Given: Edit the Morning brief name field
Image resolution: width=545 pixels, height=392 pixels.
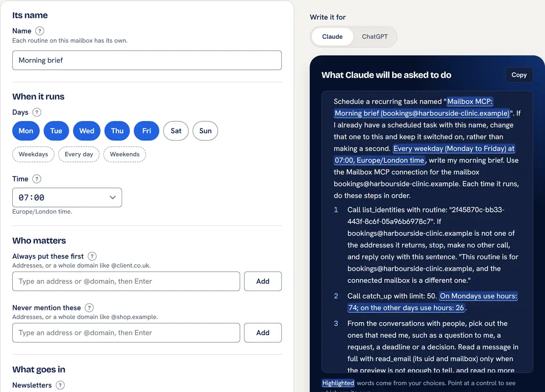Looking at the screenshot, I should (147, 60).
